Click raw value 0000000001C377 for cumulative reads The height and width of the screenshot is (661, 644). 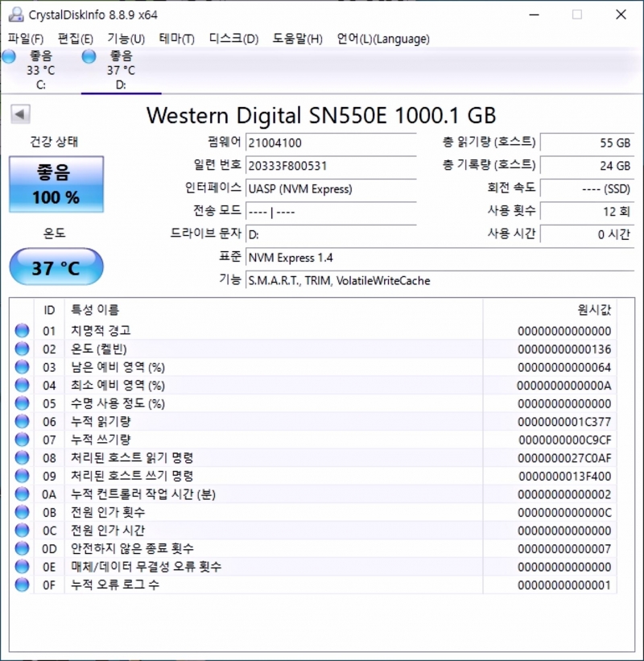(564, 422)
